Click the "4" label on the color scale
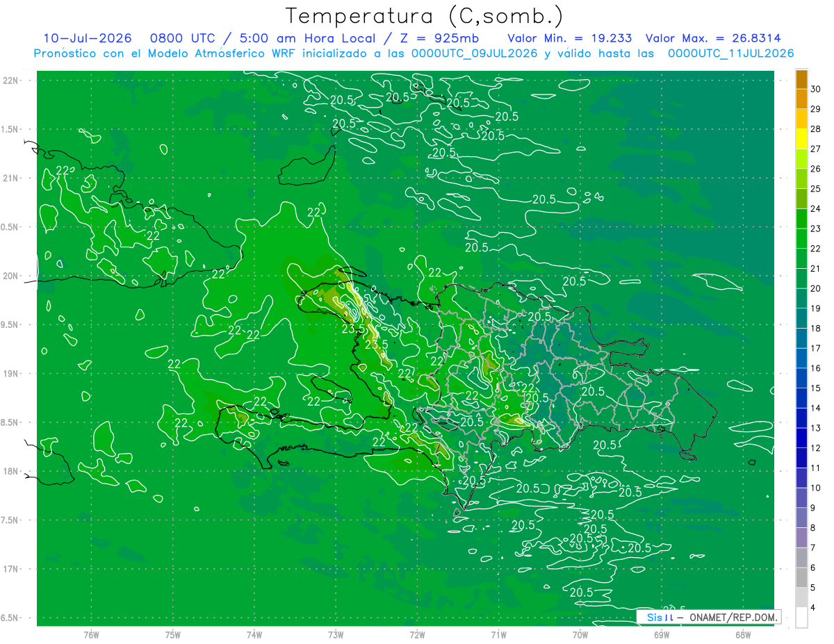 tap(813, 608)
